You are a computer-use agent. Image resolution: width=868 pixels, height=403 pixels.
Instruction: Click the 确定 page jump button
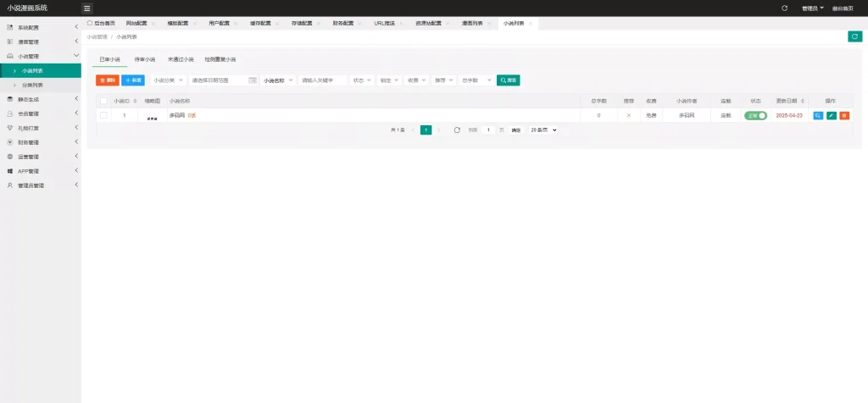(516, 130)
